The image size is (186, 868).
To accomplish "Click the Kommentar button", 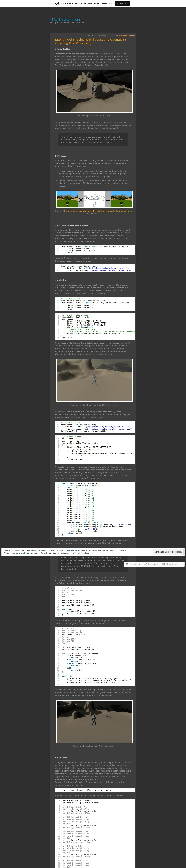I will click(133, 564).
